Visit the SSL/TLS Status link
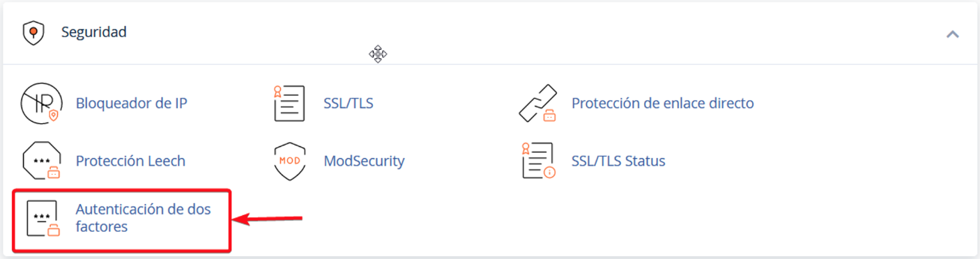This screenshot has height=259, width=980. click(618, 162)
